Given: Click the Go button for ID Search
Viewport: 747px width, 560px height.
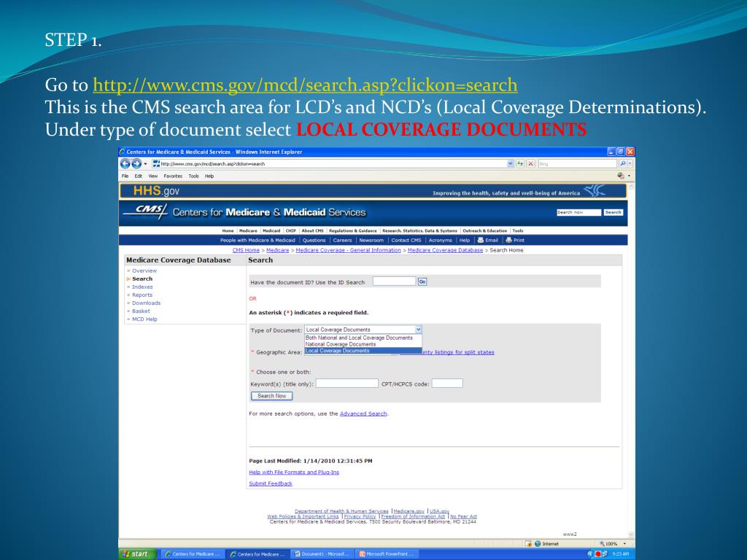Looking at the screenshot, I should (422, 282).
